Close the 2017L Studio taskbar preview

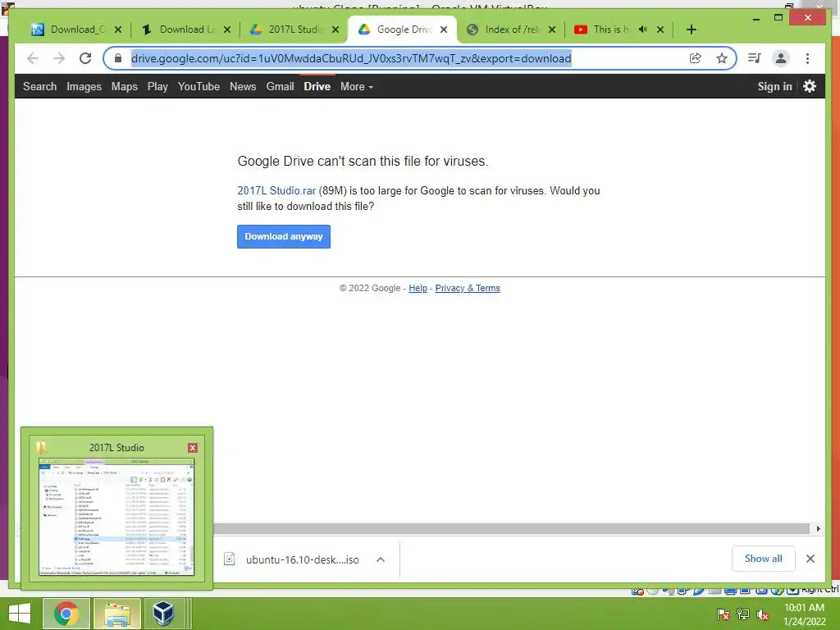tap(193, 448)
